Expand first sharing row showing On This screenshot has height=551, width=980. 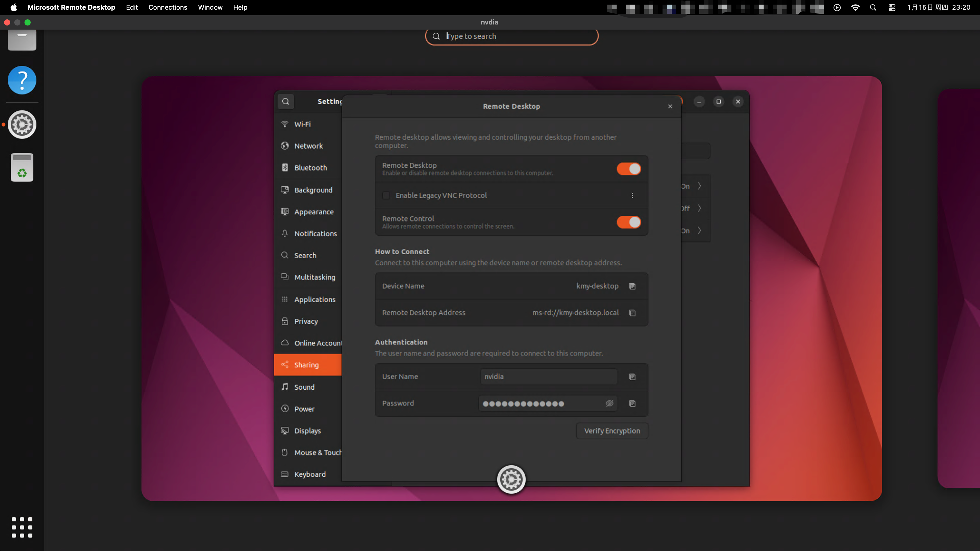[x=695, y=186]
